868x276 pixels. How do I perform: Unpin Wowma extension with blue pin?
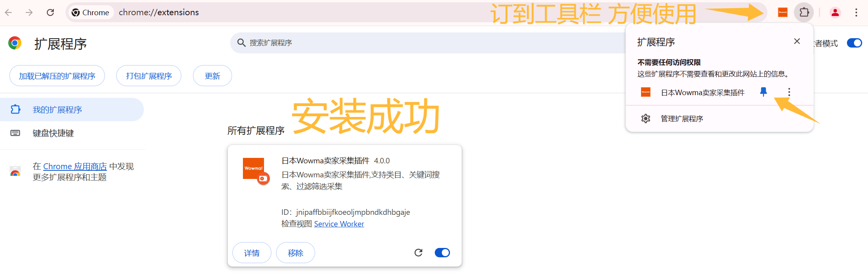[763, 92]
